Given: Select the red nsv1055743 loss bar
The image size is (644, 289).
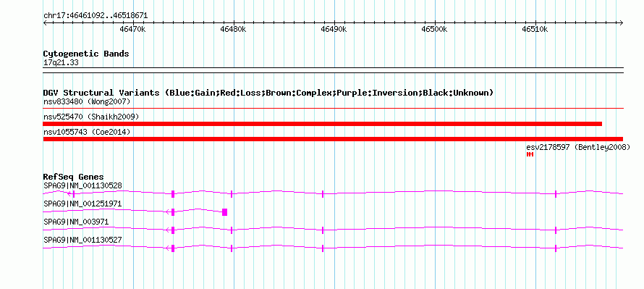Looking at the screenshot, I should click(333, 139).
